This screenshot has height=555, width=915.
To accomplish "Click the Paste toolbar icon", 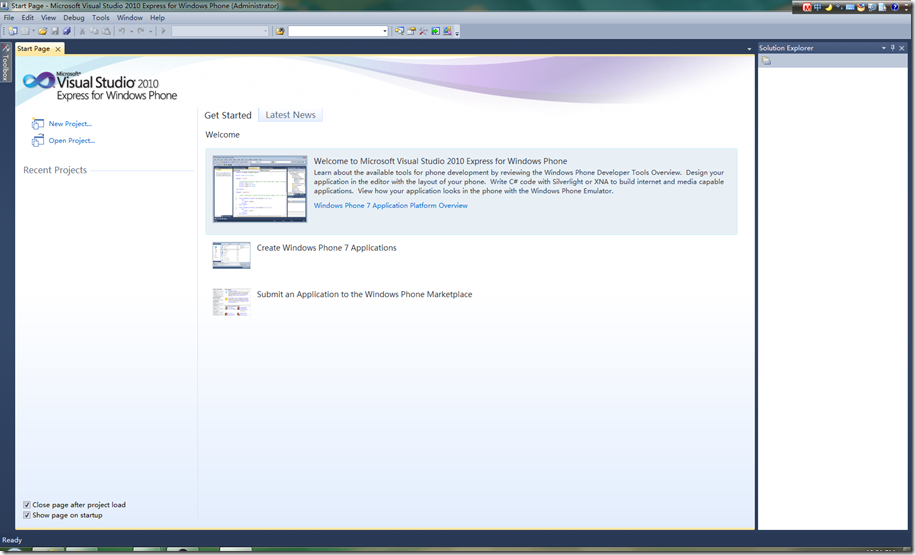I will click(106, 31).
